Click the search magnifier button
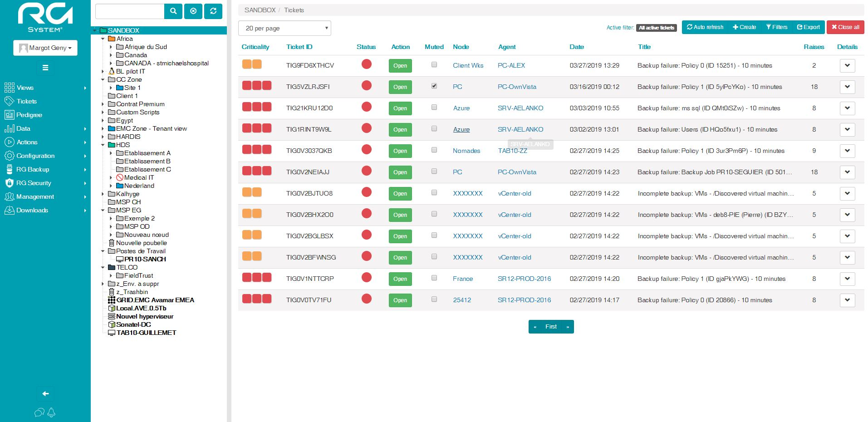Viewport: 868px width, 422px height. tap(173, 11)
